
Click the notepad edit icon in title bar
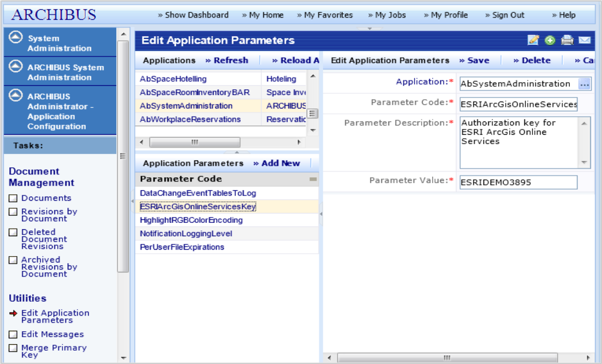coord(533,40)
